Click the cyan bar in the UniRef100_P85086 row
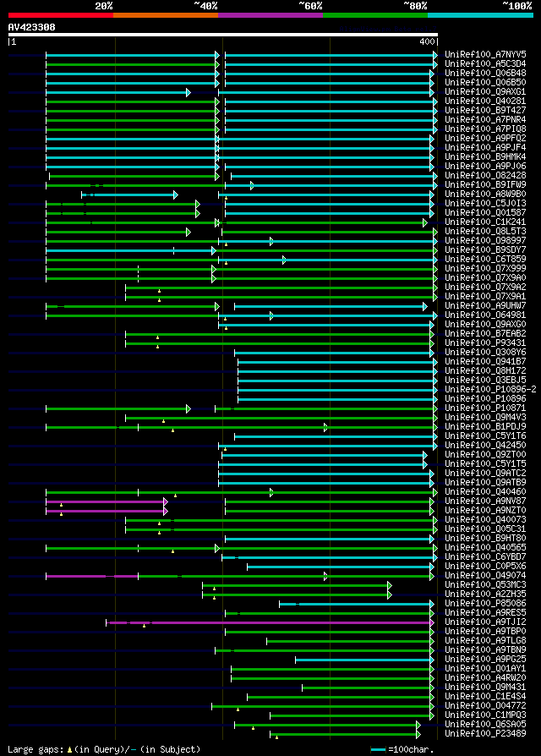 tap(357, 604)
